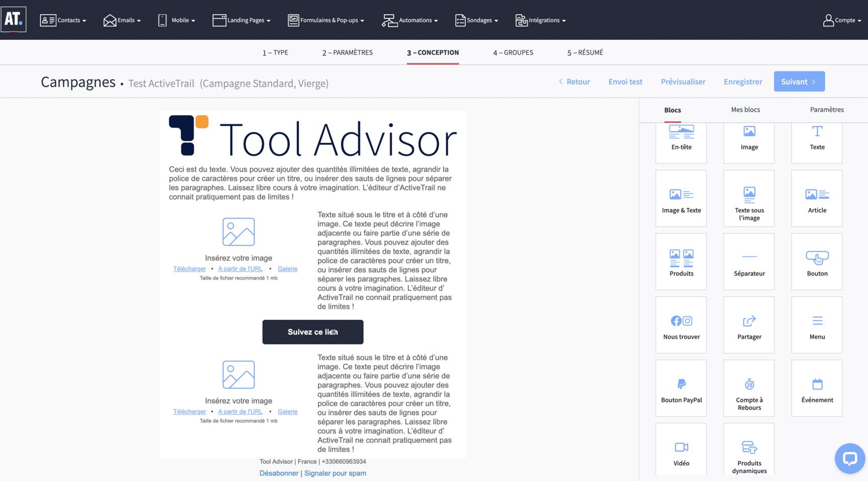This screenshot has height=481, width=868.
Task: Open the Contacts dropdown menu
Action: [x=63, y=20]
